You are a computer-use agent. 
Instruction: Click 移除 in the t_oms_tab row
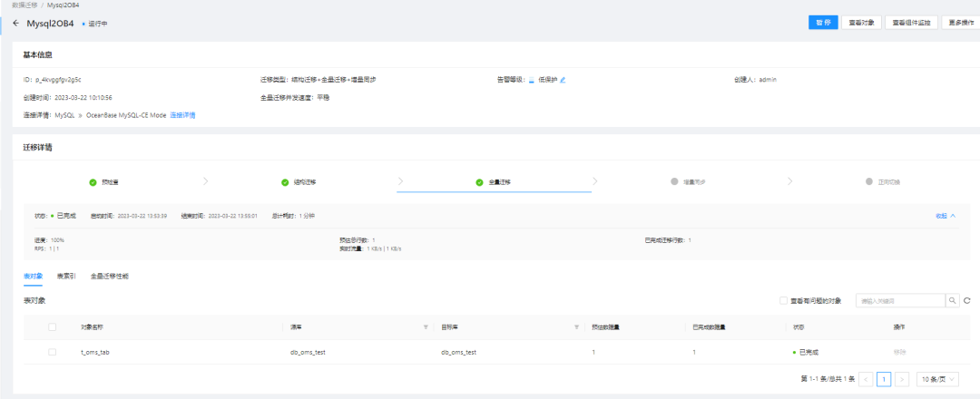point(899,352)
